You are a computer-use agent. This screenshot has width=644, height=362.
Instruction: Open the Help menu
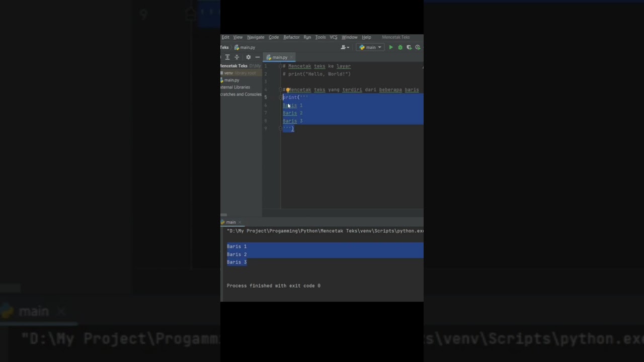click(366, 37)
